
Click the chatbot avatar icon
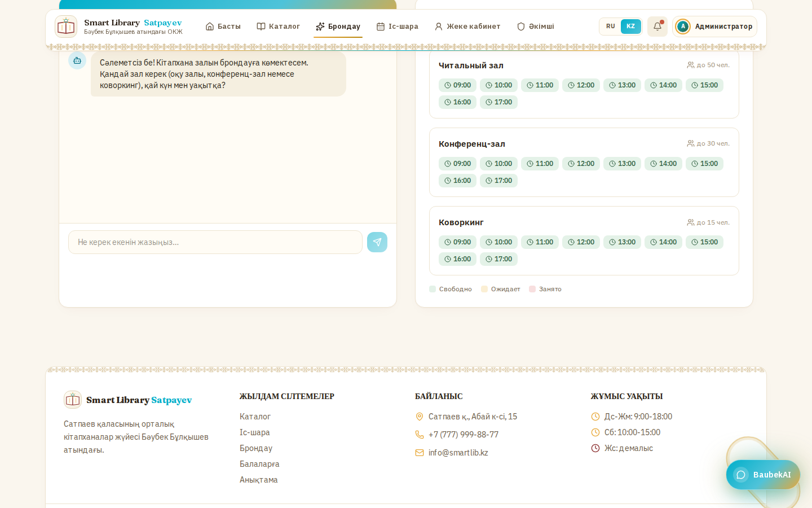tap(77, 60)
